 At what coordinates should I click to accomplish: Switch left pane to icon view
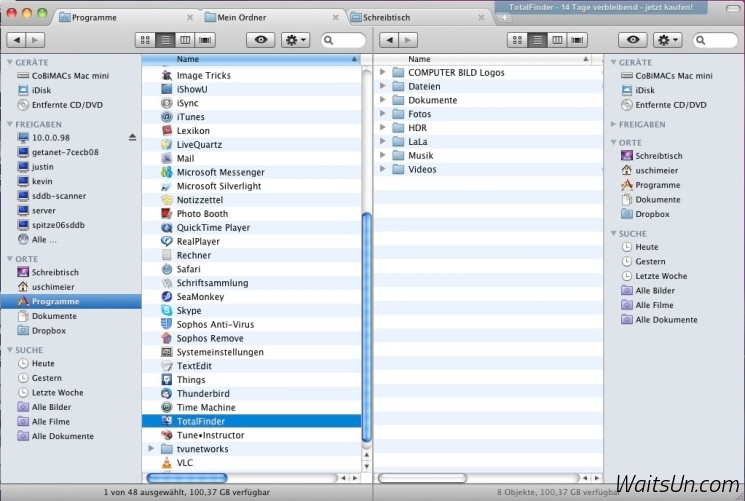click(x=144, y=40)
